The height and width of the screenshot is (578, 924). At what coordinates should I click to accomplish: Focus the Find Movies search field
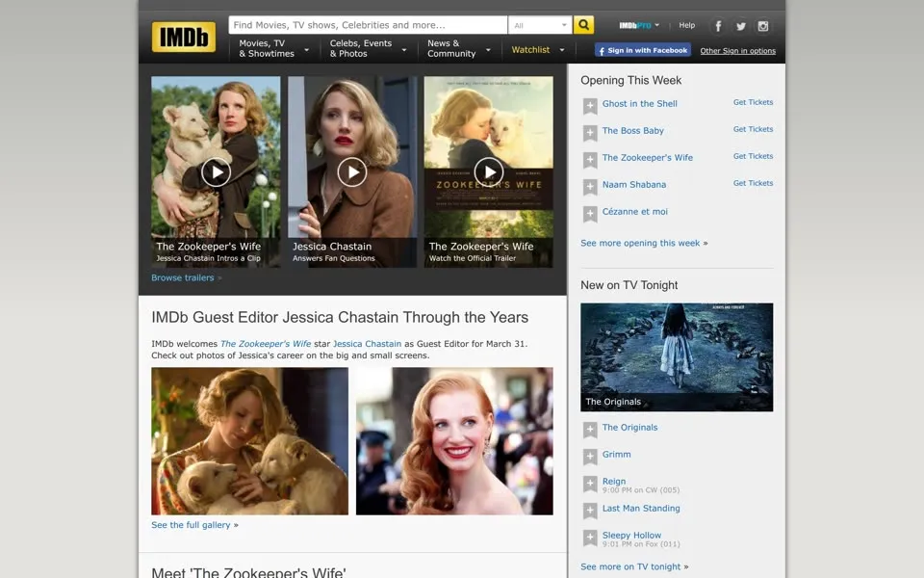click(368, 25)
